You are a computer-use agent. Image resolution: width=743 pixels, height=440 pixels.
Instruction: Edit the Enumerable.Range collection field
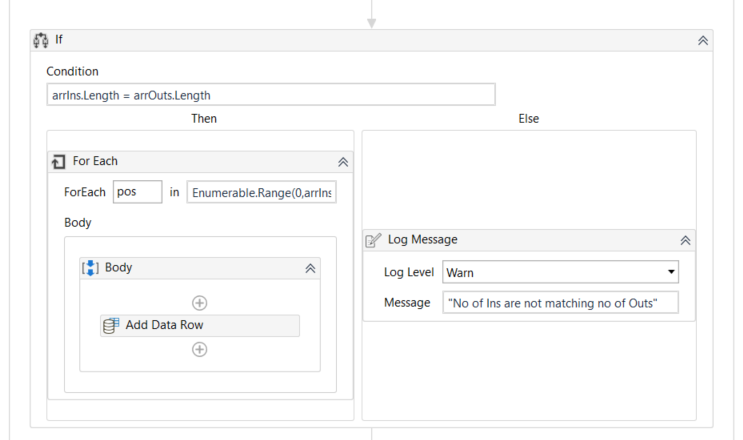pyautogui.click(x=262, y=192)
